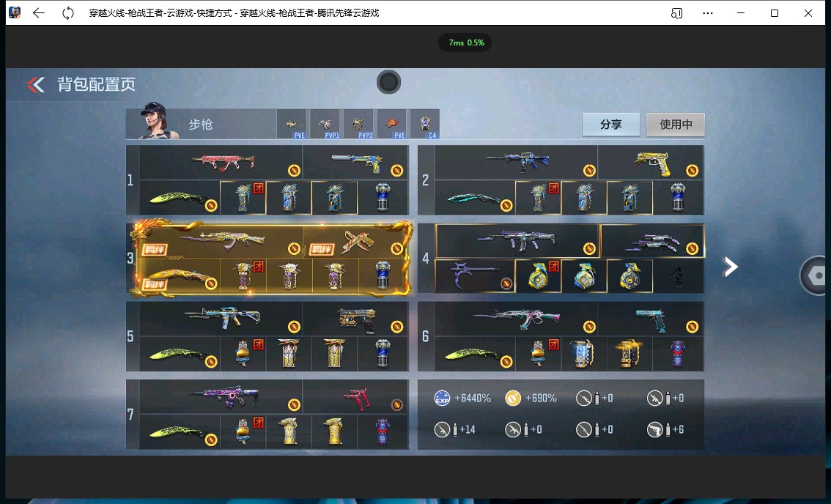Open the cast screen icon in title bar
This screenshot has width=831, height=504.
(676, 13)
